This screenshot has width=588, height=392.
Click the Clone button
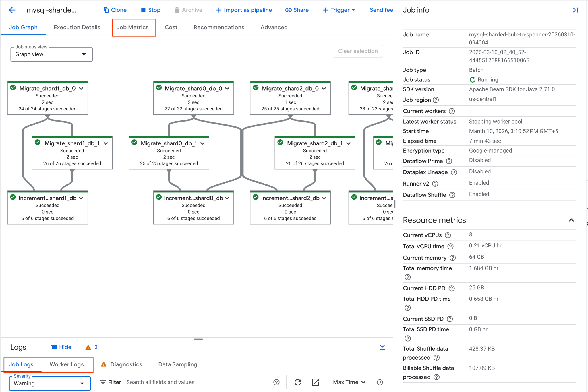(x=115, y=10)
